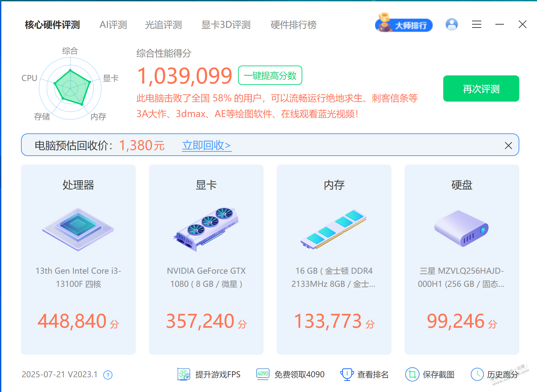Select the hard disk illustration
The width and height of the screenshot is (537, 392).
point(462,228)
